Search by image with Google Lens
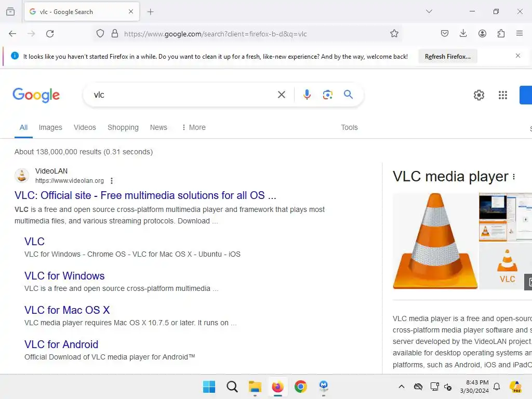 click(327, 95)
